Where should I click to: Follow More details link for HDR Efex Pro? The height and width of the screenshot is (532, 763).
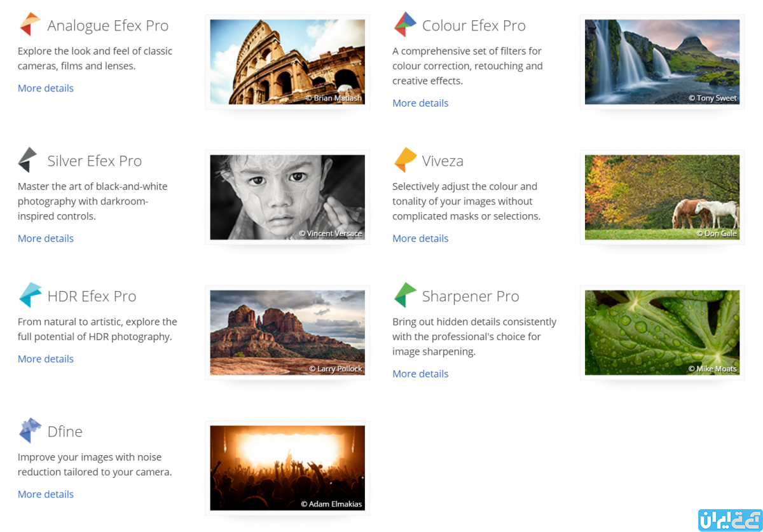tap(46, 359)
